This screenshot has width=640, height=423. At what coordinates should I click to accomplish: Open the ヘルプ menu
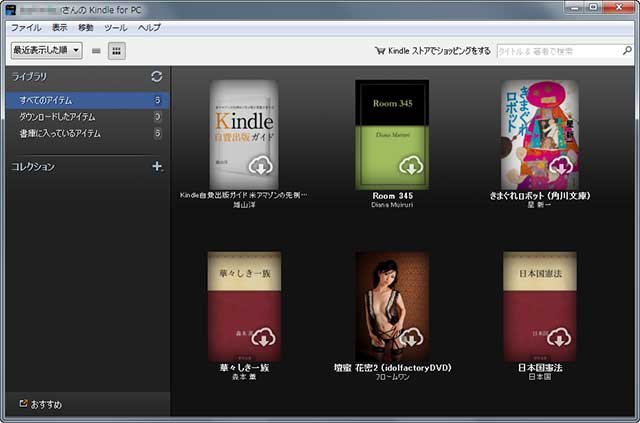coord(149,28)
